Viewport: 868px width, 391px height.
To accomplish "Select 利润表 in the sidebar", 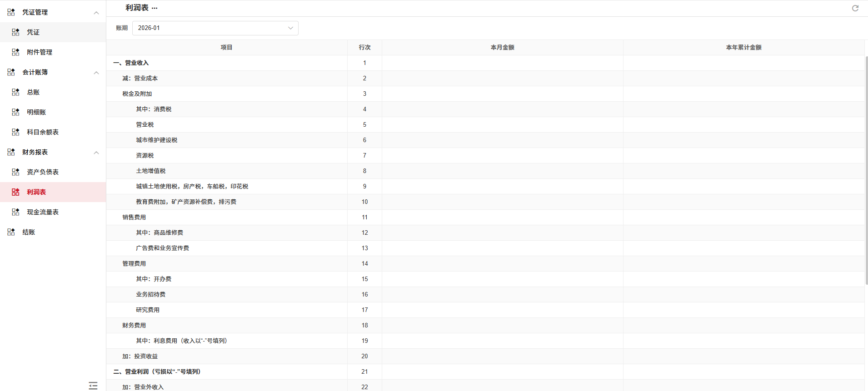I will pyautogui.click(x=36, y=192).
